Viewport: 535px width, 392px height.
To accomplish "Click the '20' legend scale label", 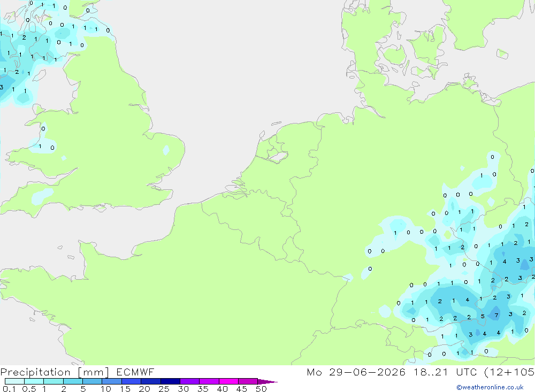I will pos(144,389).
